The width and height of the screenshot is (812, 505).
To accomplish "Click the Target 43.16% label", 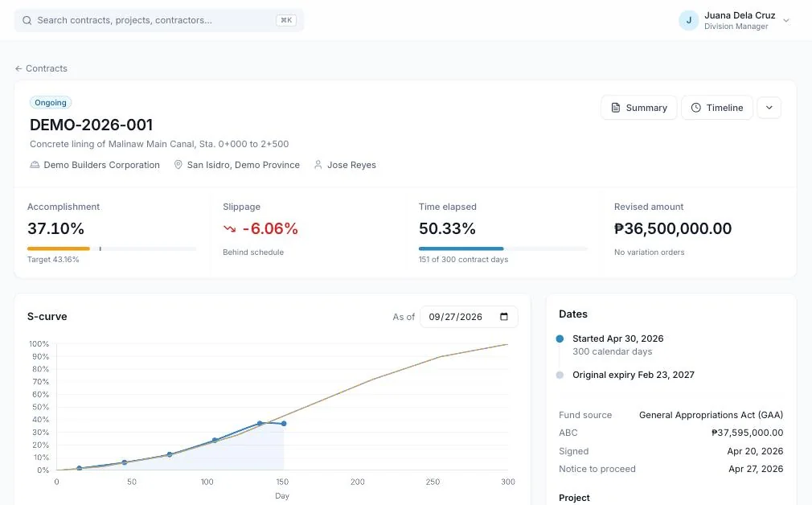I will click(53, 260).
